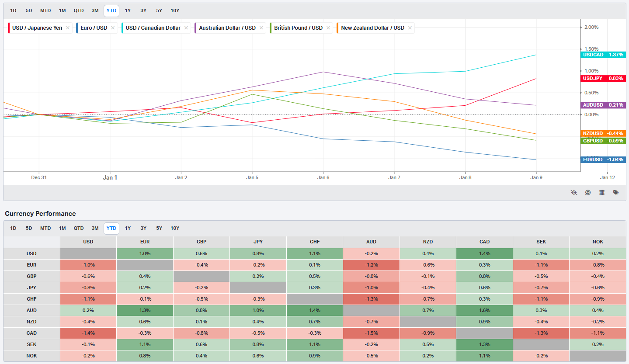Select 5Y in Currency Performance table
The height and width of the screenshot is (364, 629).
[x=159, y=228]
